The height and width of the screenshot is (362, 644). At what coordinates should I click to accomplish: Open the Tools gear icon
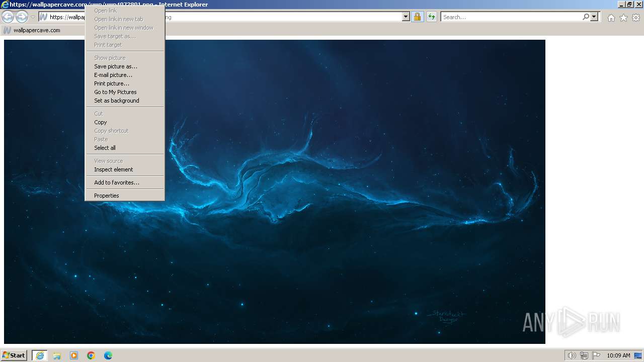click(636, 18)
